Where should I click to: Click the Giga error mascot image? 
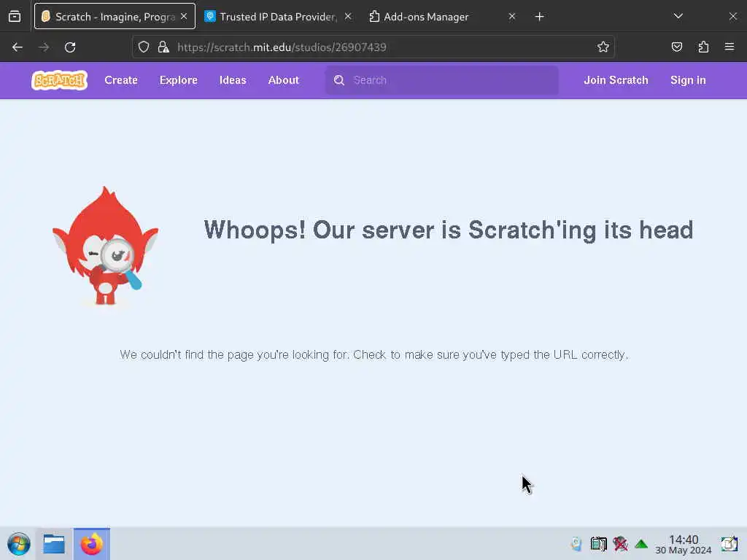(105, 246)
